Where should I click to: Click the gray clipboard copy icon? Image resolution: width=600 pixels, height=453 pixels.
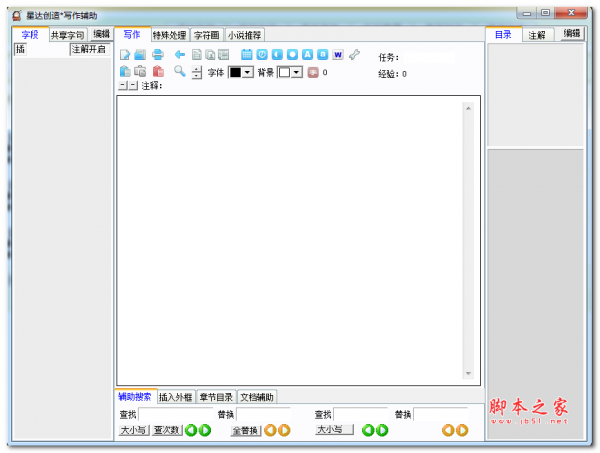pyautogui.click(x=140, y=72)
